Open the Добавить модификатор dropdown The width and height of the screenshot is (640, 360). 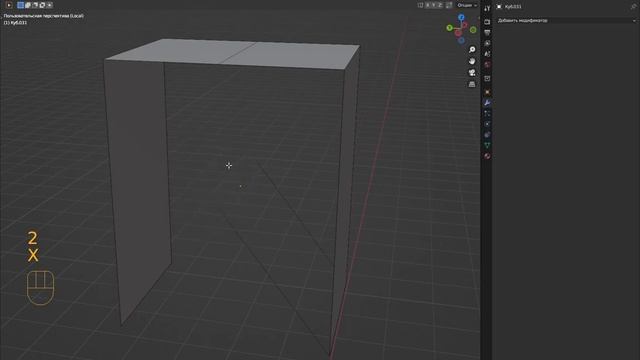[x=566, y=20]
